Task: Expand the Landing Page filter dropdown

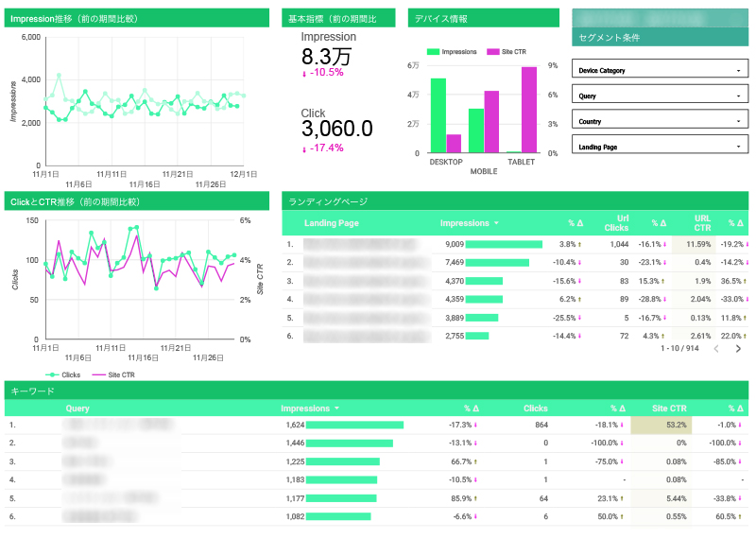Action: (x=660, y=147)
